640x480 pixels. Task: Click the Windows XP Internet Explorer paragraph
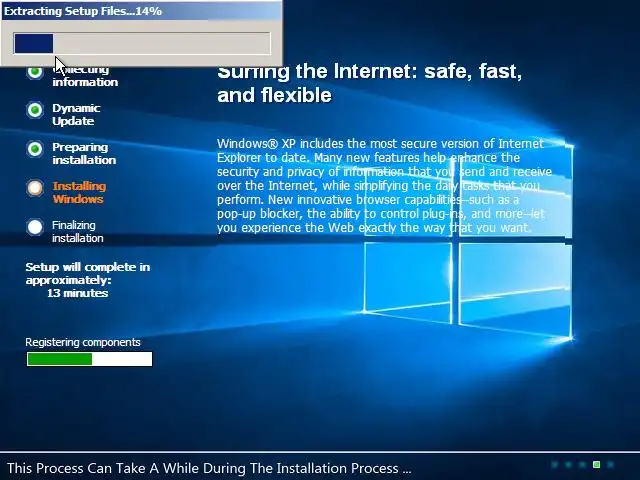384,186
